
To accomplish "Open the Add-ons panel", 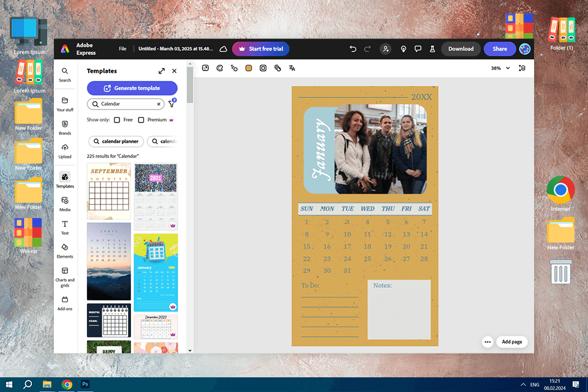I will [65, 303].
